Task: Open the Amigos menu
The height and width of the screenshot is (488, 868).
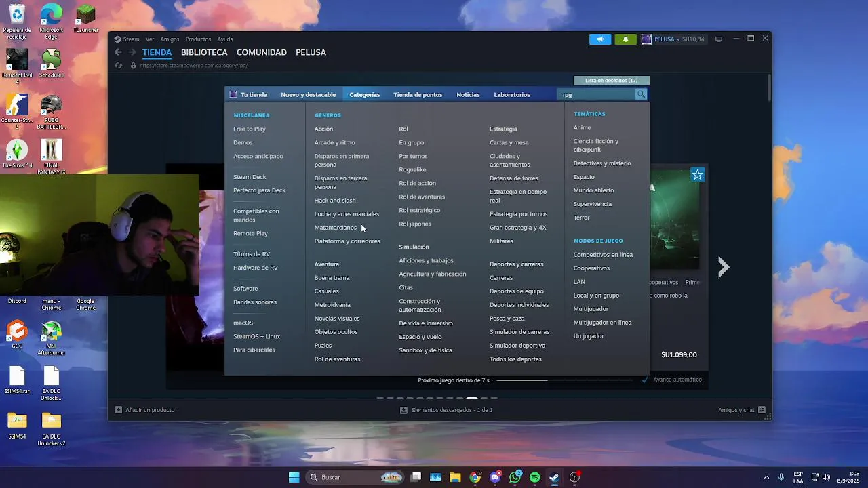Action: coord(170,39)
